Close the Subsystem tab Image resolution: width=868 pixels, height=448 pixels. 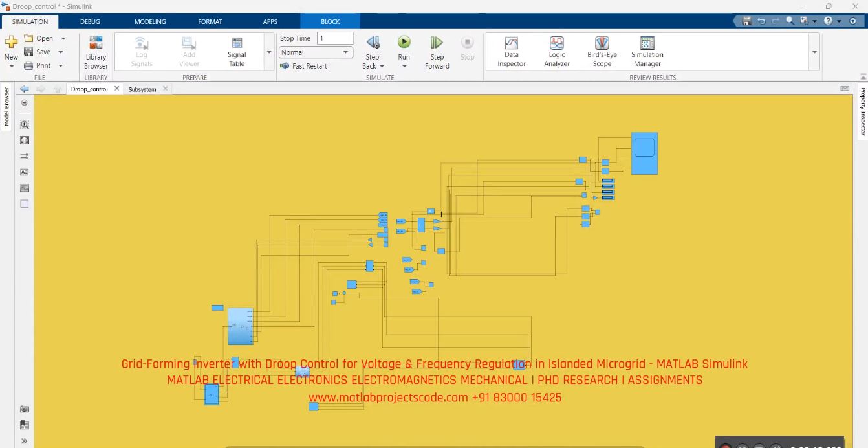165,89
